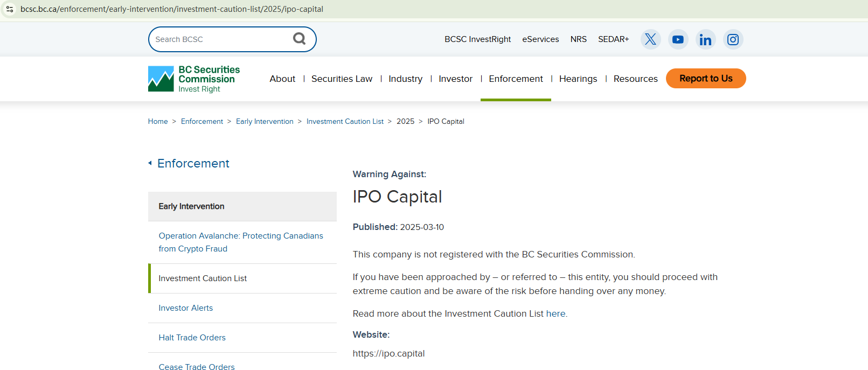Select Investor Alerts in sidebar
Image resolution: width=868 pixels, height=370 pixels.
click(x=185, y=308)
